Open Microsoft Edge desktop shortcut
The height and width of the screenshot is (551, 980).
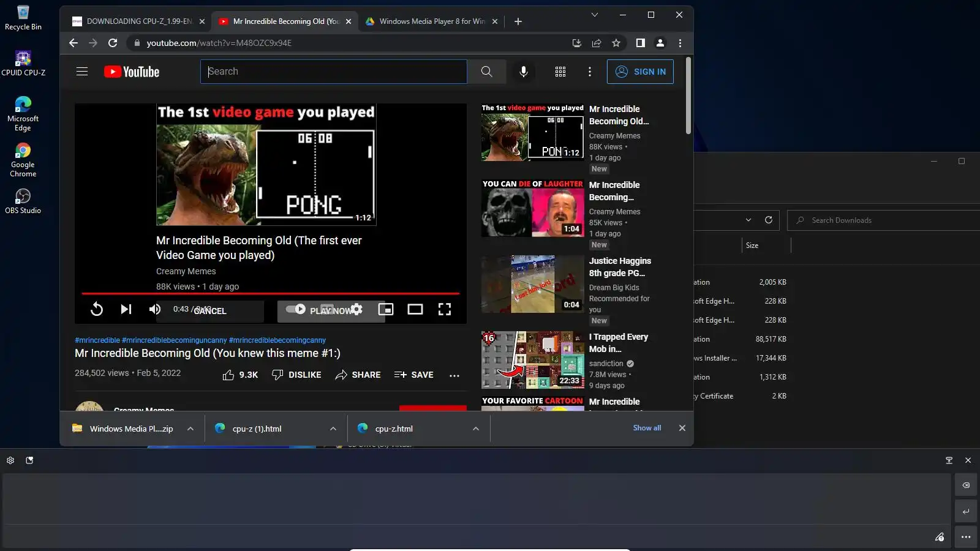pyautogui.click(x=23, y=114)
